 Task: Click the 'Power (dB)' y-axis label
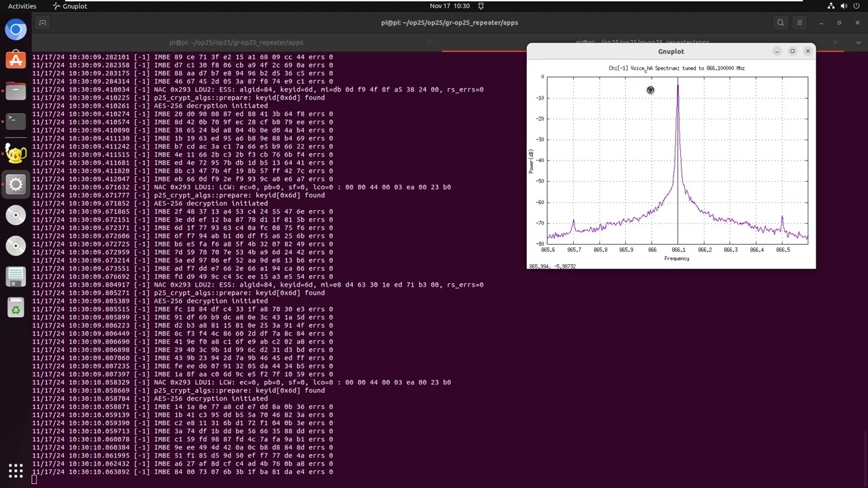[x=532, y=161]
